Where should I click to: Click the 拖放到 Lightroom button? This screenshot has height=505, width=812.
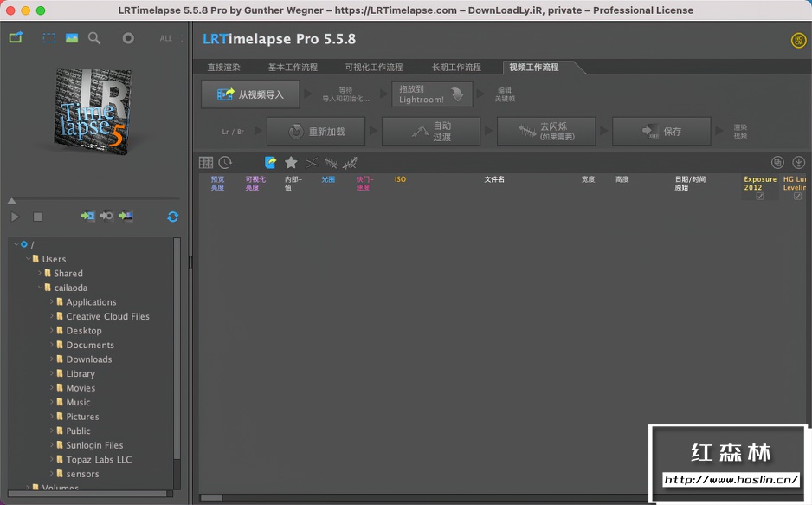click(x=432, y=94)
